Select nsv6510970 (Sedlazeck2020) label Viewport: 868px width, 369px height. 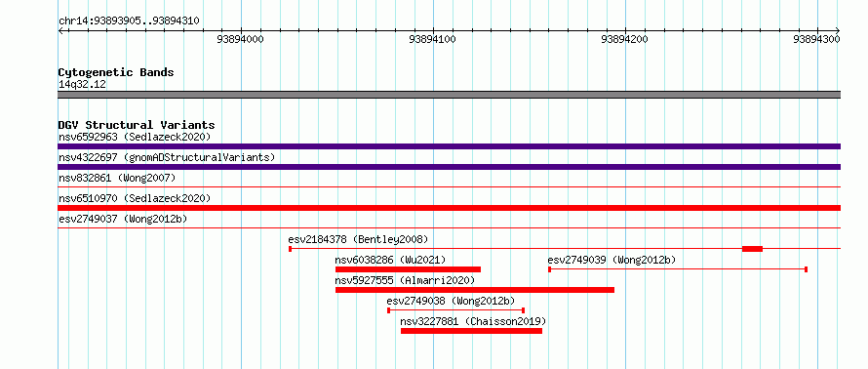(135, 198)
